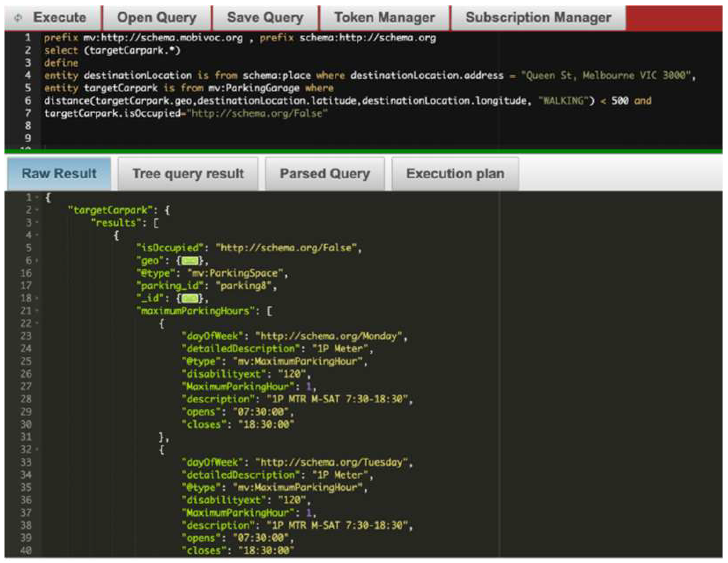The width and height of the screenshot is (728, 563).
Task: Click the Save Query button
Action: (265, 18)
